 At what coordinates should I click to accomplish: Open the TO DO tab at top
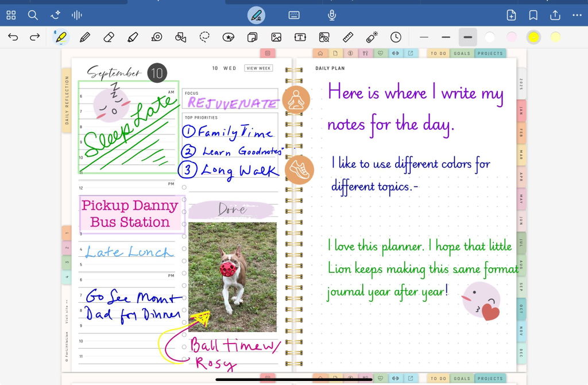click(438, 53)
